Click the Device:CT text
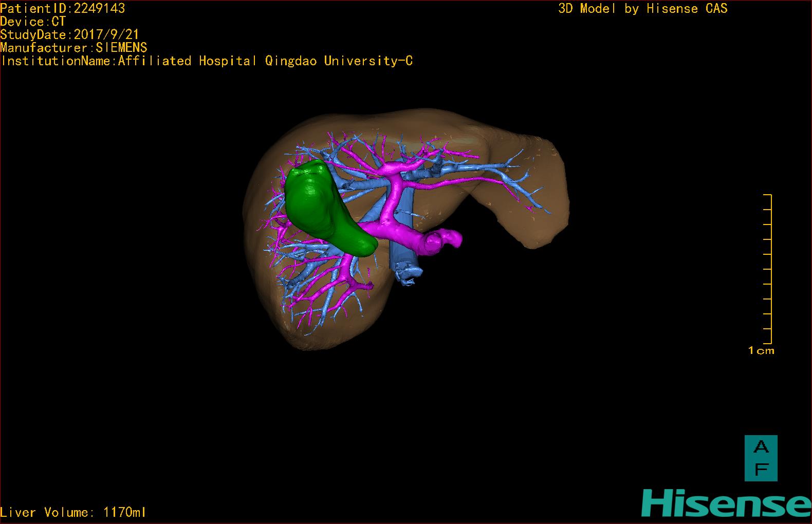Viewport: 812px width, 524px height. point(33,22)
